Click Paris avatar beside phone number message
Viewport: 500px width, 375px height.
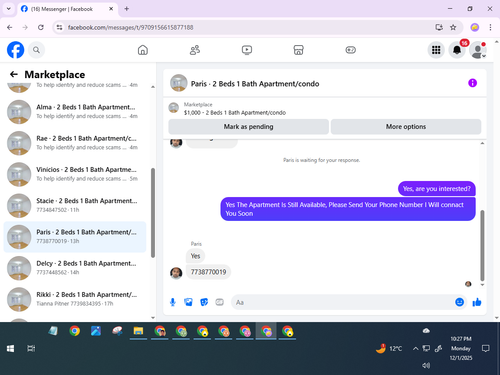point(176,273)
